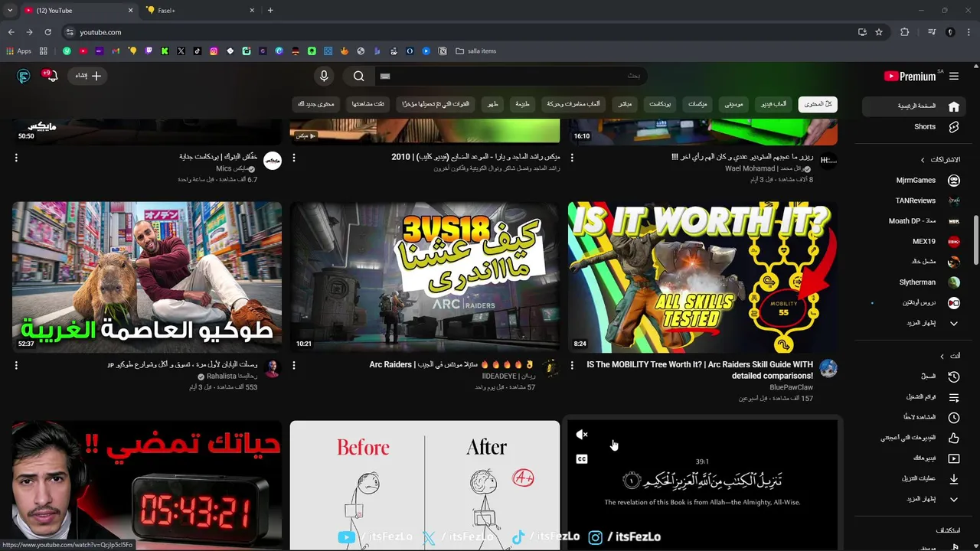The width and height of the screenshot is (980, 551).
Task: Bookmark this page with the star icon
Action: click(x=879, y=32)
